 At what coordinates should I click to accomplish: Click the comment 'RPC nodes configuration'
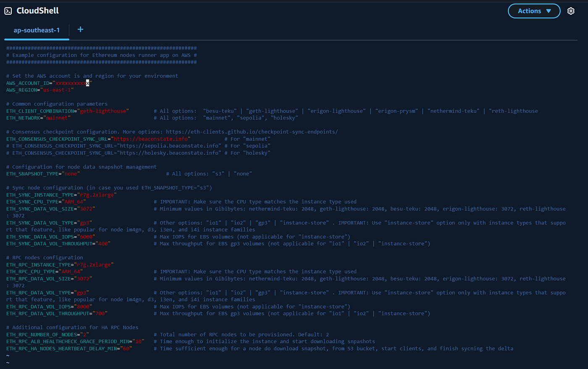(x=45, y=258)
